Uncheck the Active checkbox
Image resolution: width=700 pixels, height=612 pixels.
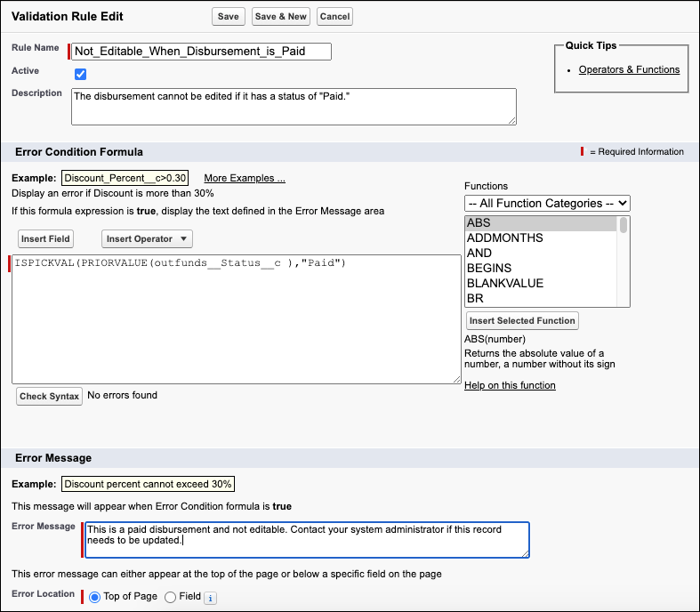point(81,74)
